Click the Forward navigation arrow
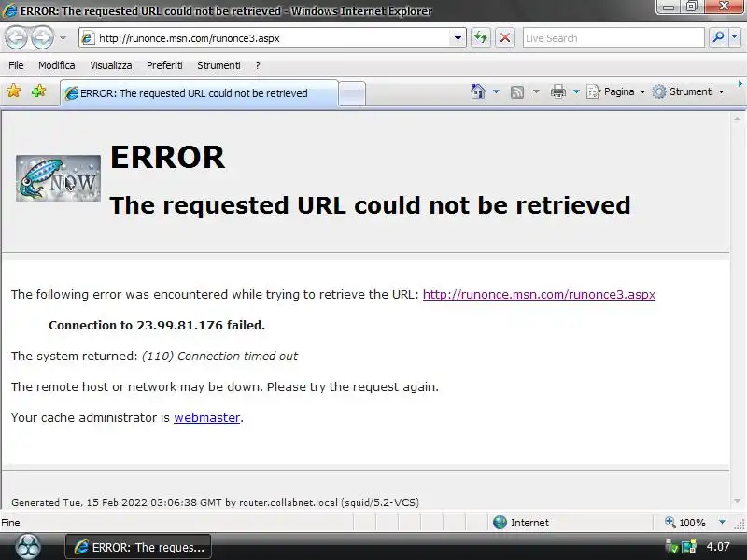Viewport: 747px width, 560px height. (42, 37)
